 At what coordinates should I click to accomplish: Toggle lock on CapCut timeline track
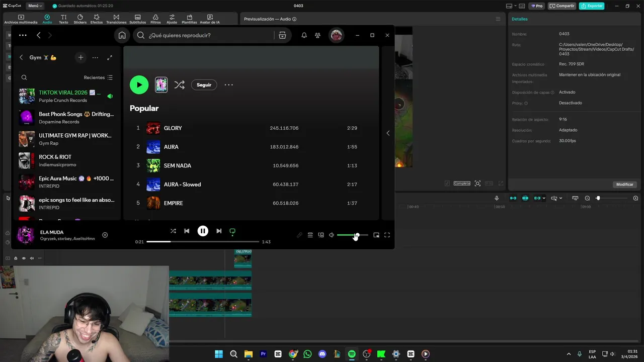16,258
